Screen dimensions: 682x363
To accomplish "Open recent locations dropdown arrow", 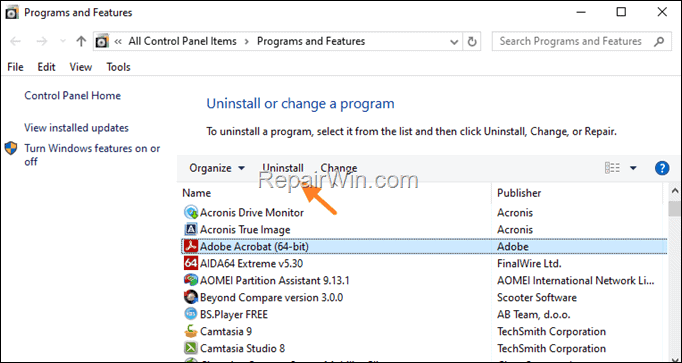I will 63,42.
